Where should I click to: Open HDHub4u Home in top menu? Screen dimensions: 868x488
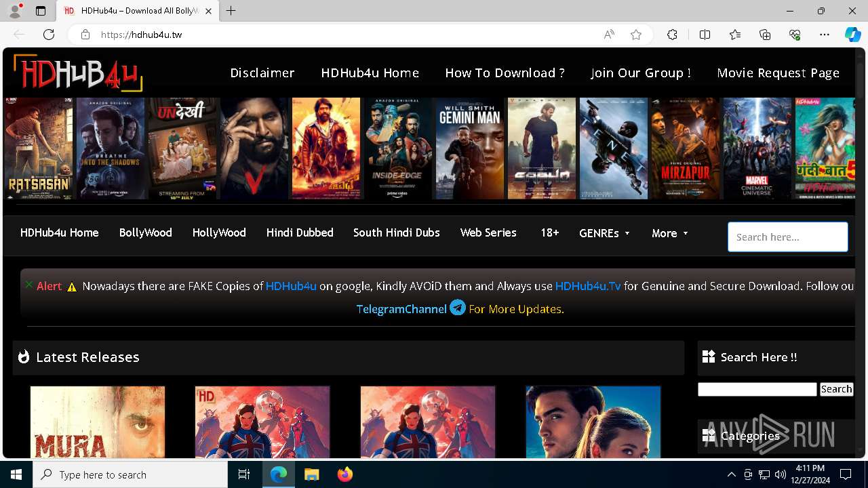370,73
